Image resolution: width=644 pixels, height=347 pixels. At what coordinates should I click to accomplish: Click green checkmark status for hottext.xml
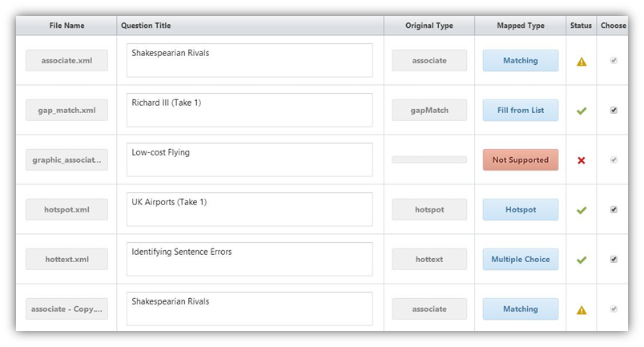pos(582,260)
